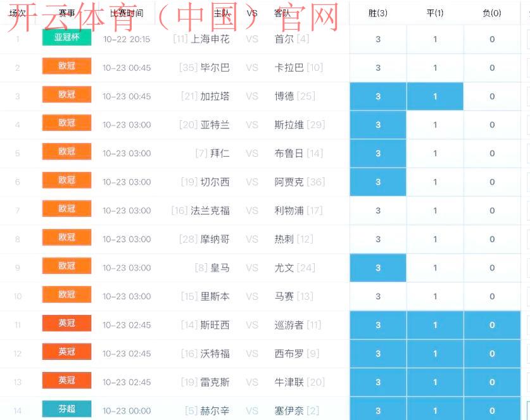The height and width of the screenshot is (420, 530).
Task: Toggle off the 负 selection for 沃特福
Action: (491, 353)
